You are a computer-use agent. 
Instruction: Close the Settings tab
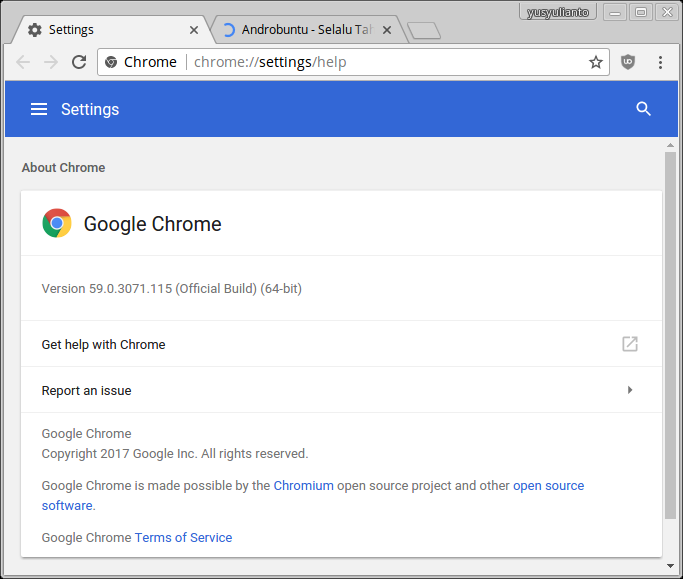(194, 30)
